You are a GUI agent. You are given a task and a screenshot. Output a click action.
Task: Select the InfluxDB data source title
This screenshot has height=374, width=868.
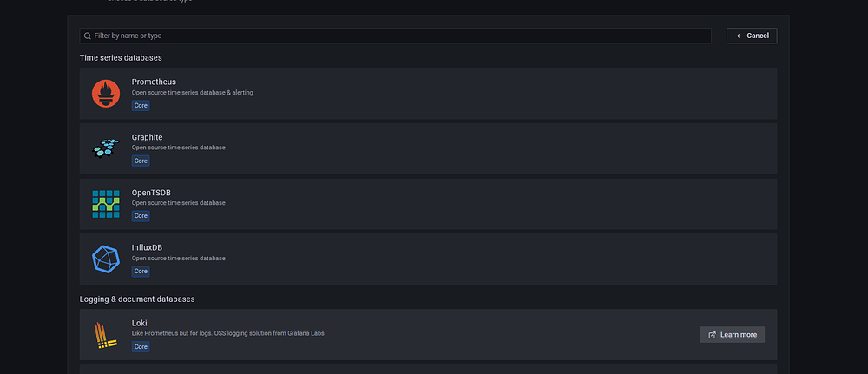coord(148,247)
